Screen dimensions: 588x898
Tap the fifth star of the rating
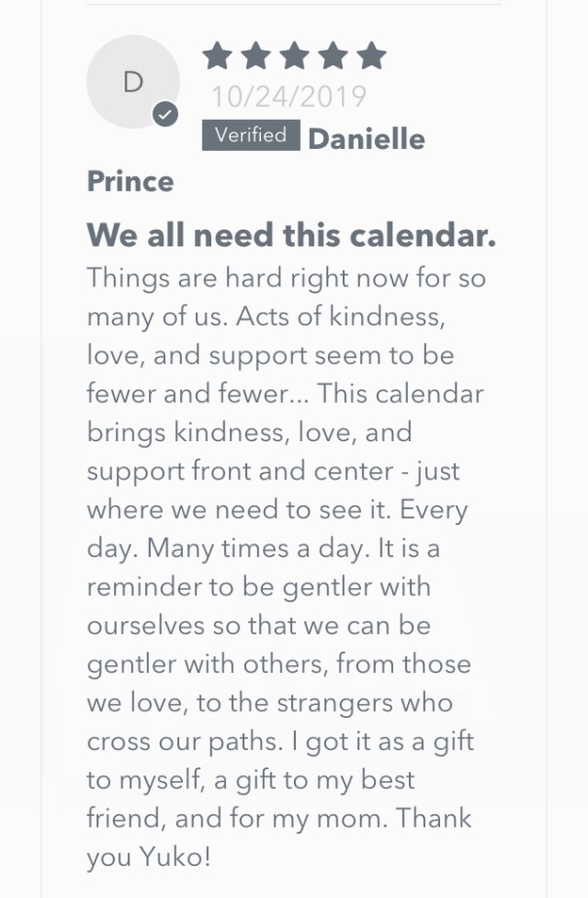(x=371, y=56)
